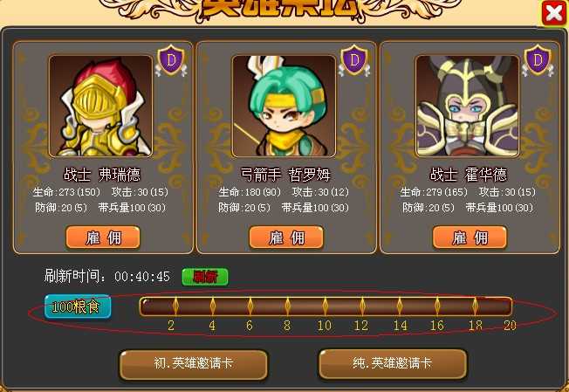Click the D rank badge on 弗瑞德's card
Viewport: 569px width, 392px height.
171,60
